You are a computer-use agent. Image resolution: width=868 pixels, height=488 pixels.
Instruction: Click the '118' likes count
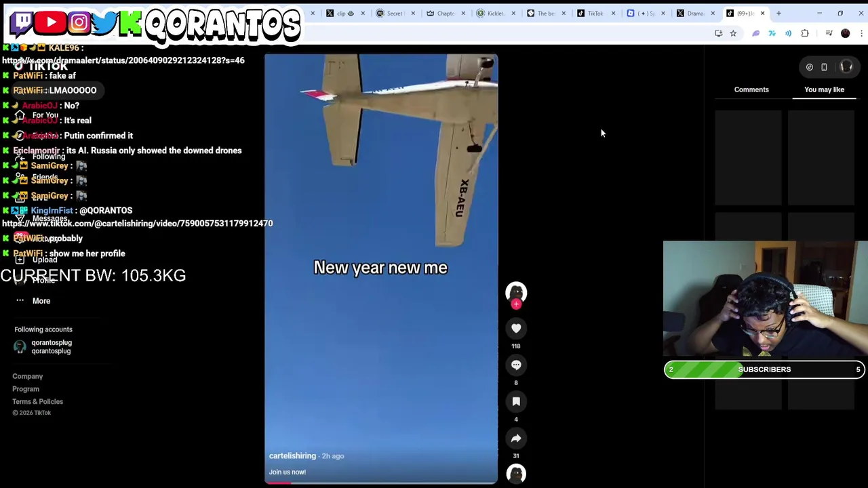(516, 346)
